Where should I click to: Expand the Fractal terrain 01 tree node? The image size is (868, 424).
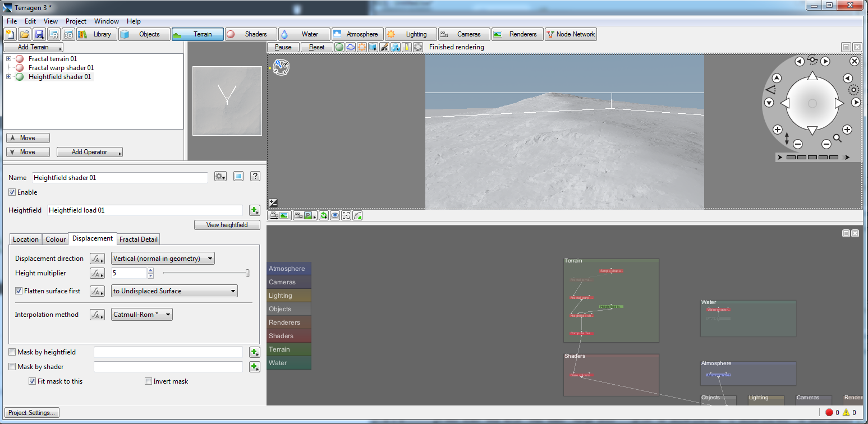coord(8,59)
